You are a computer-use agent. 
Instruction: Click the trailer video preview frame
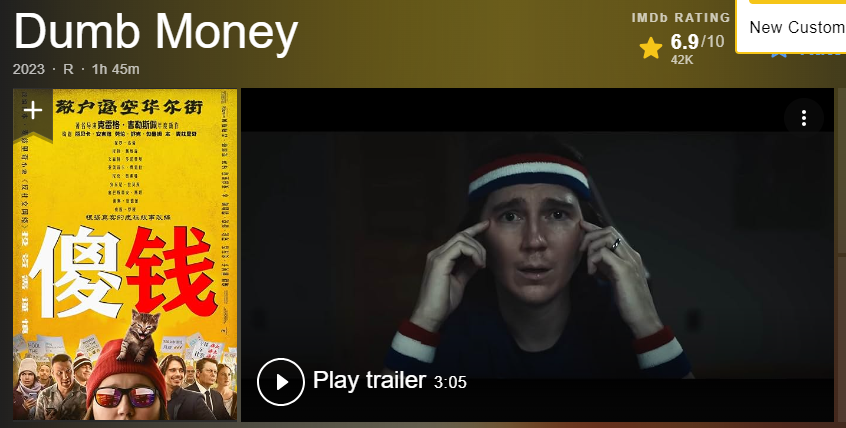click(x=537, y=255)
